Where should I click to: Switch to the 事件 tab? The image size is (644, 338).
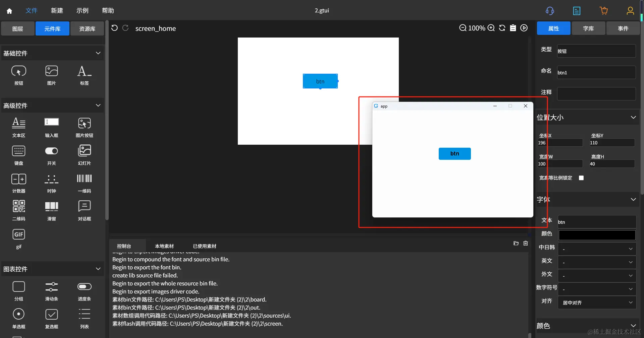(623, 28)
